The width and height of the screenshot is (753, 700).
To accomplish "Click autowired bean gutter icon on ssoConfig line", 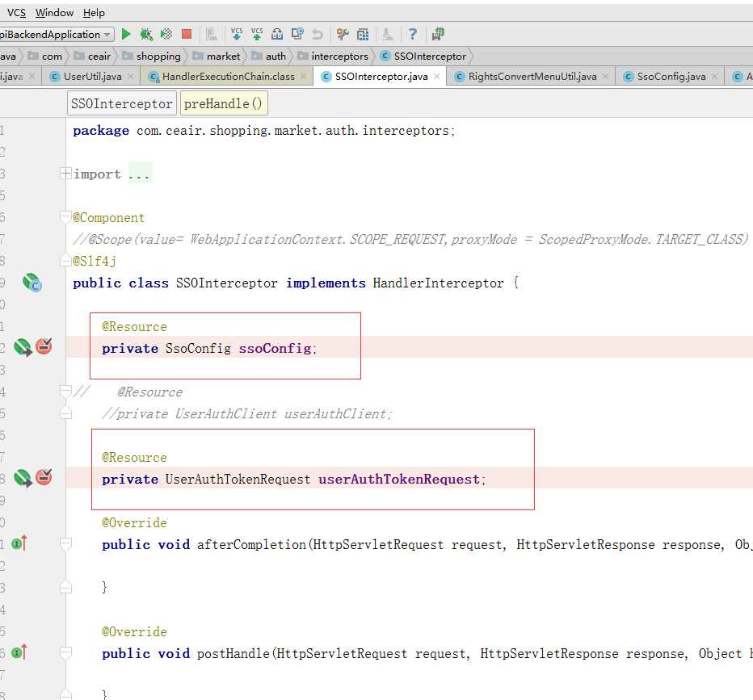I will point(23,347).
